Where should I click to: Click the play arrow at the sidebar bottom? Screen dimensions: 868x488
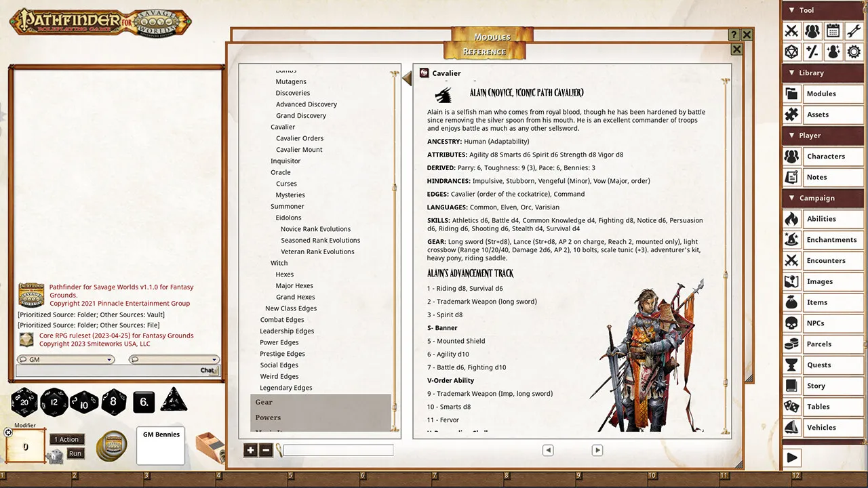point(792,457)
